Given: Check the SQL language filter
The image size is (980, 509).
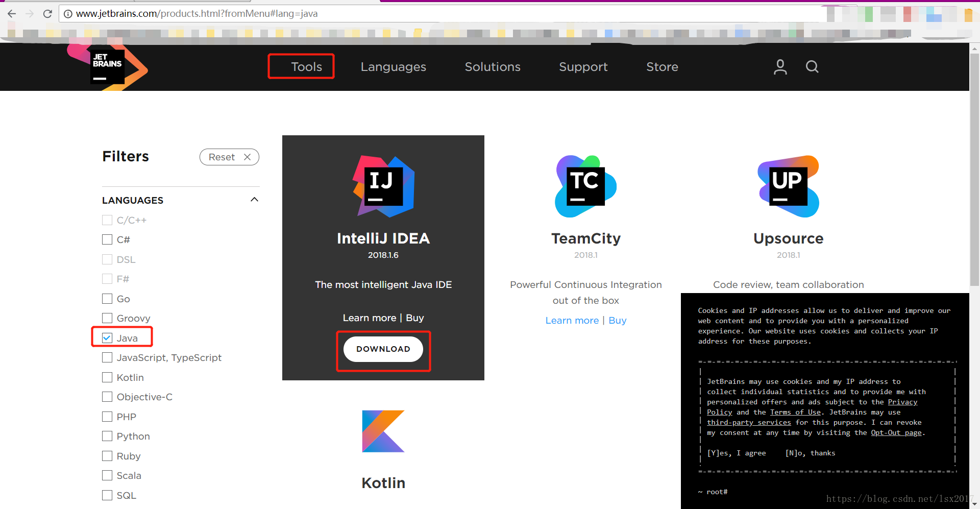Looking at the screenshot, I should click(x=107, y=495).
